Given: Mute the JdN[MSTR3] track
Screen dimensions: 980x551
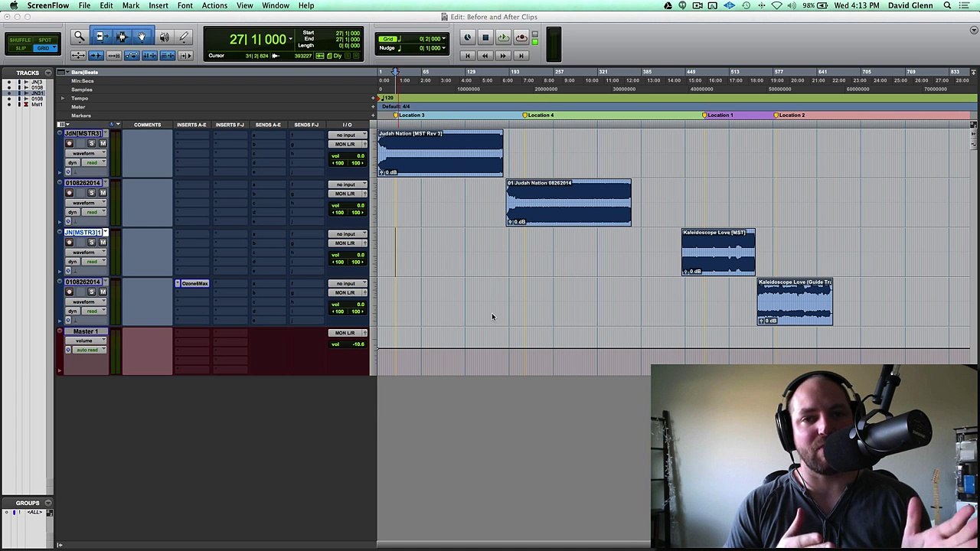Looking at the screenshot, I should 103,144.
